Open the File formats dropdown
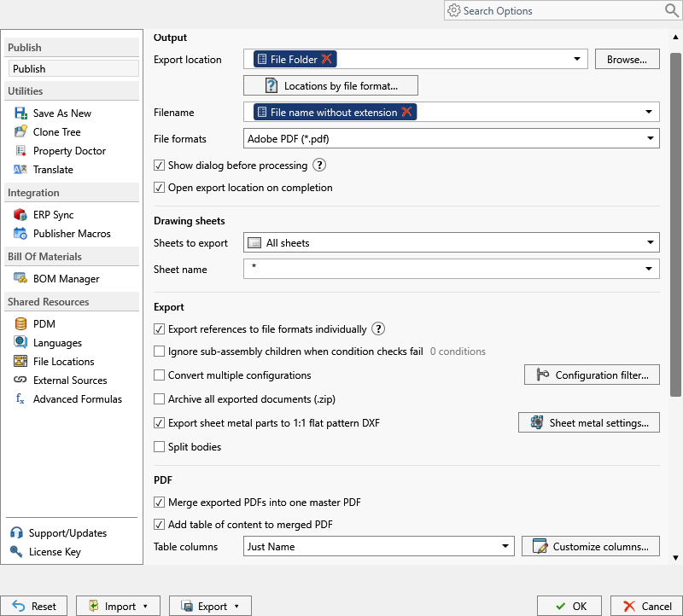The image size is (683, 616). [451, 138]
